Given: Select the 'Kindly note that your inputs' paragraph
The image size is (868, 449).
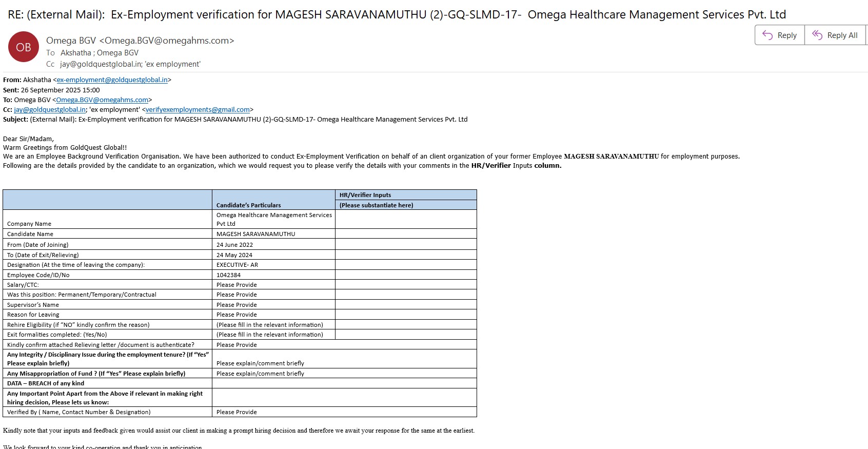Looking at the screenshot, I should point(239,431).
